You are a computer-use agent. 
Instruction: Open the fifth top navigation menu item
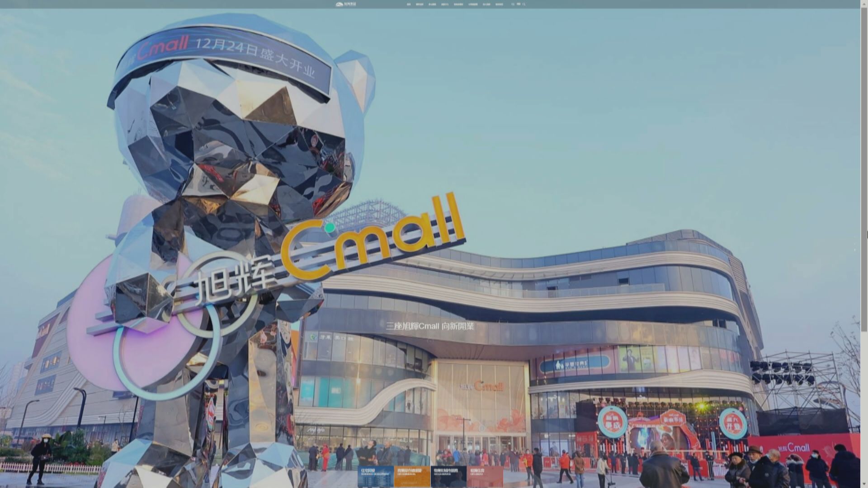click(x=458, y=5)
